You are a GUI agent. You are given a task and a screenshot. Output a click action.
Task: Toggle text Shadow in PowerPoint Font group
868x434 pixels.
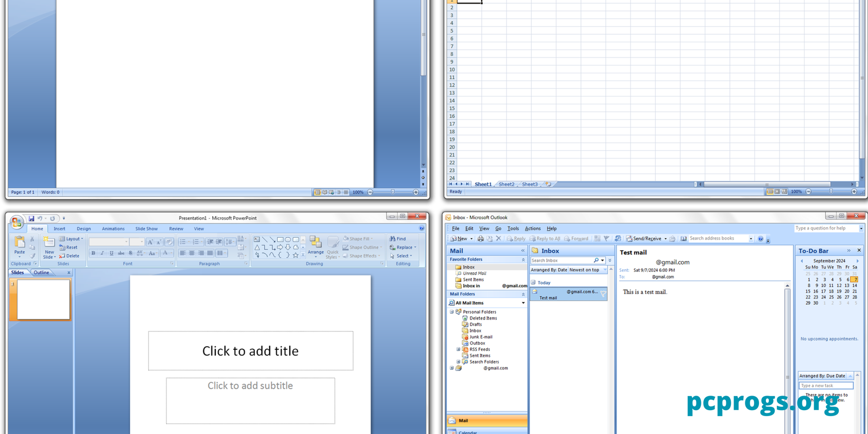coord(130,253)
